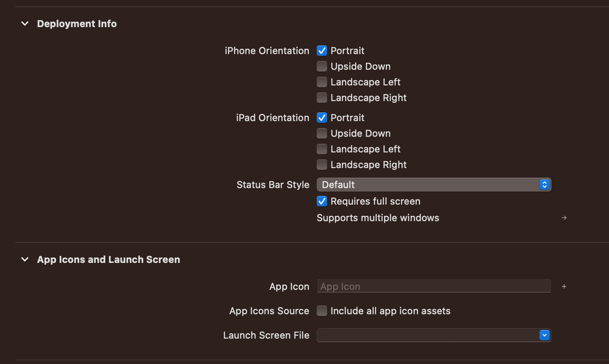The height and width of the screenshot is (364, 609).
Task: Enable iPhone Landscape Left orientation
Action: [322, 82]
